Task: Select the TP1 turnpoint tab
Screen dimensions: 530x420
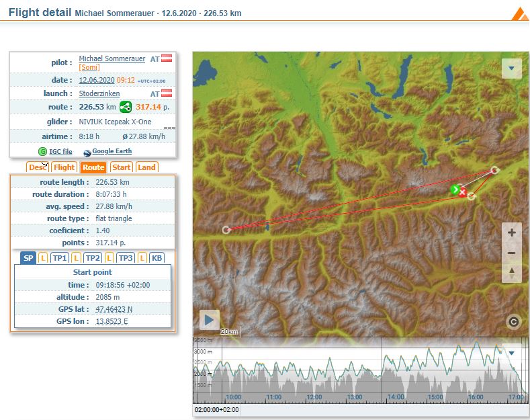Action: click(60, 258)
